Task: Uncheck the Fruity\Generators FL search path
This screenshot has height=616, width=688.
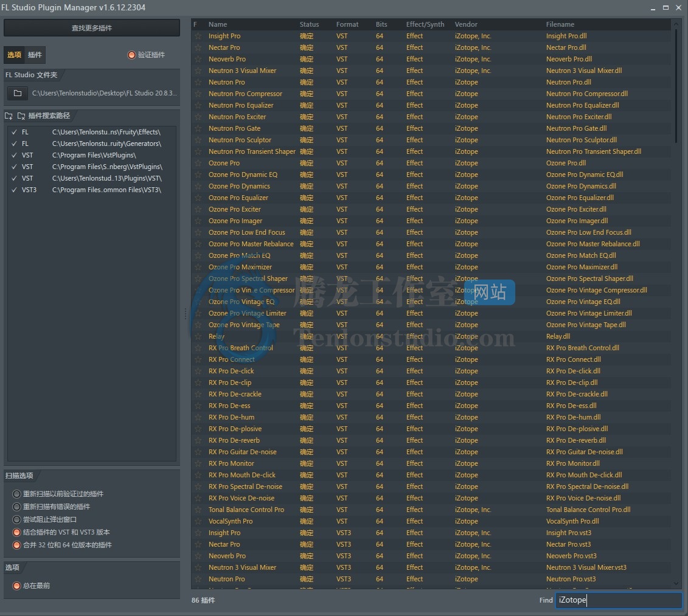Action: coord(15,144)
